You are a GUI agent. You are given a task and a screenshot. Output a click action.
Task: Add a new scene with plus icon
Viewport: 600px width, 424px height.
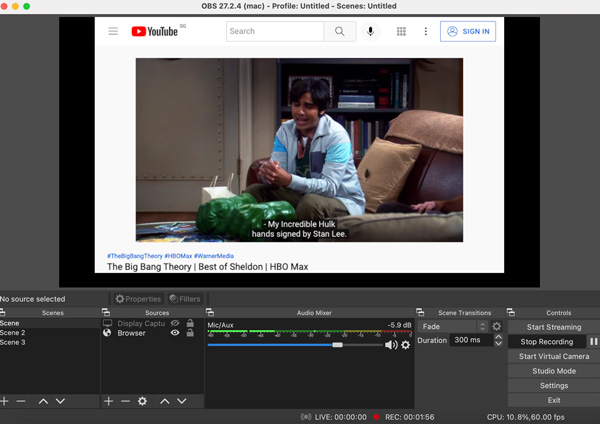(x=4, y=401)
